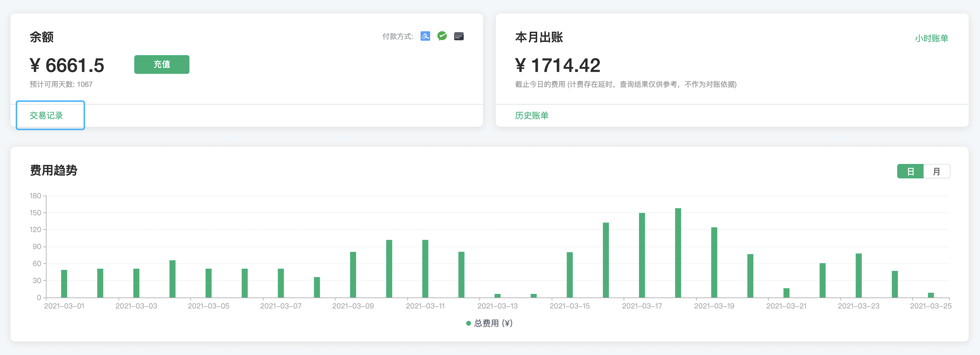Open the 交易记录 transaction records link
The height and width of the screenshot is (355, 980).
(47, 115)
